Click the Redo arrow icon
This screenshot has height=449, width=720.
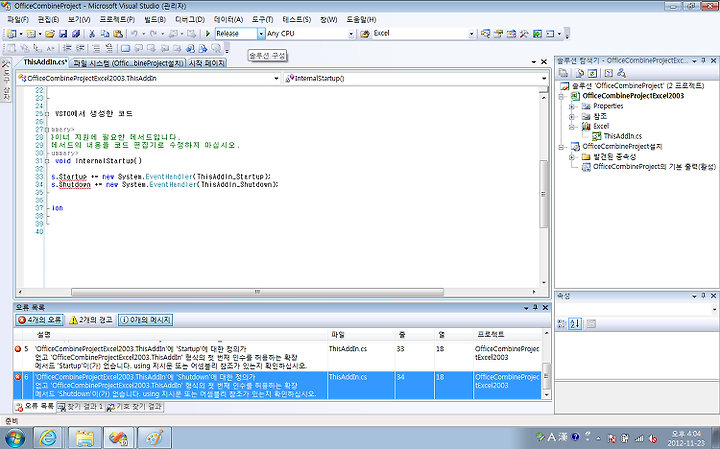153,34
